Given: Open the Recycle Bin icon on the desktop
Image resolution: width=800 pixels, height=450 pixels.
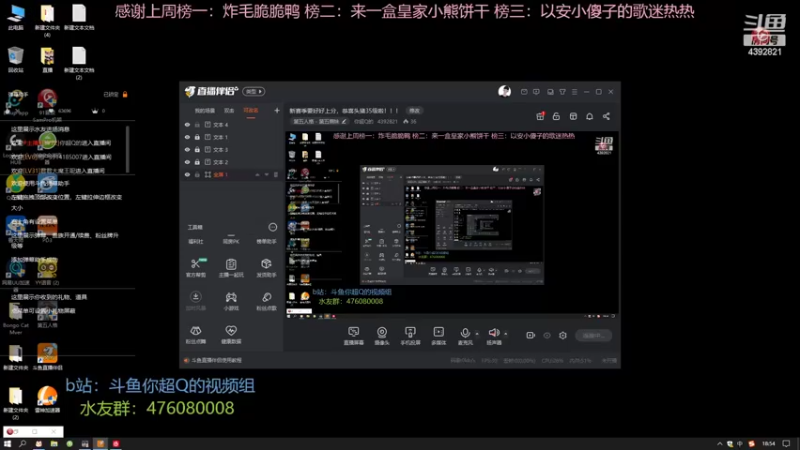Looking at the screenshot, I should [16, 60].
